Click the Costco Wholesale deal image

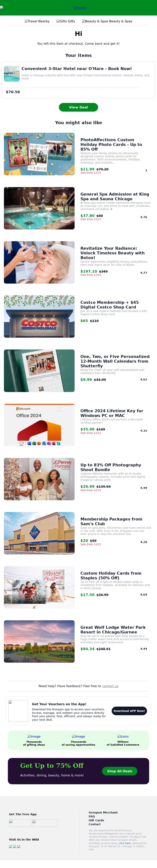click(39, 316)
